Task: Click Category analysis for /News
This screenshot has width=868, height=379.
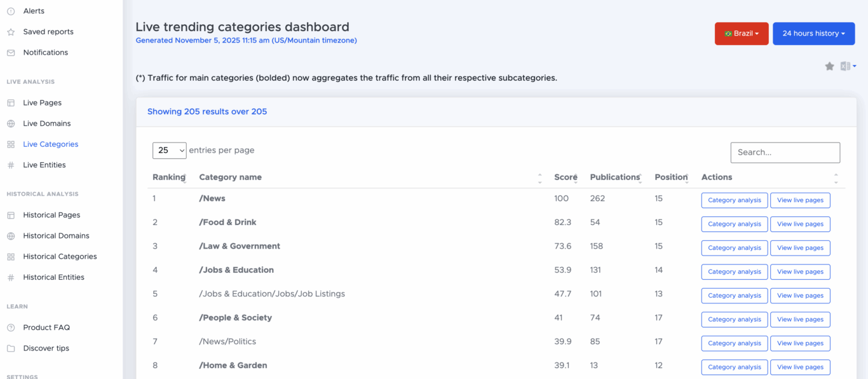Action: [734, 200]
